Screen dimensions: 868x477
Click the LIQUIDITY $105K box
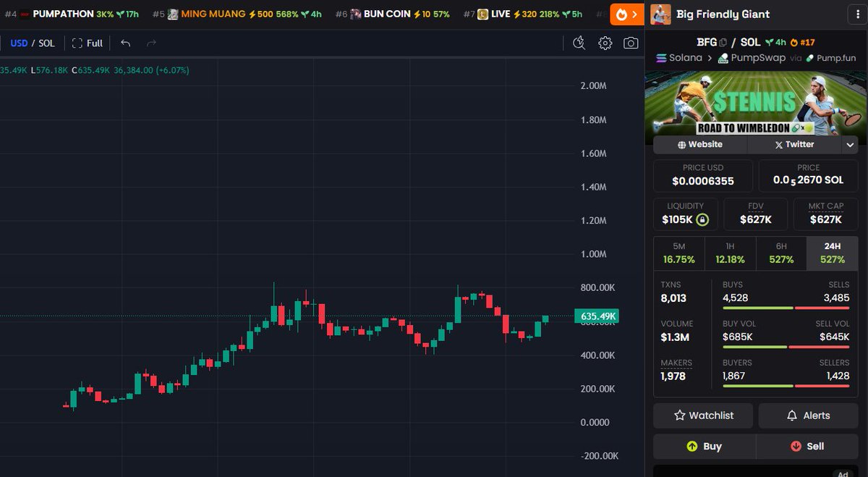[x=685, y=215]
